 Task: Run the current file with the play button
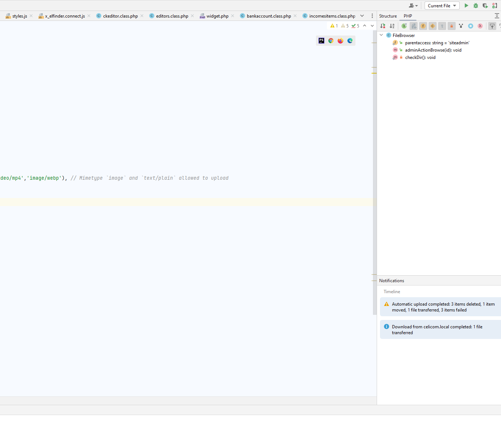466,5
